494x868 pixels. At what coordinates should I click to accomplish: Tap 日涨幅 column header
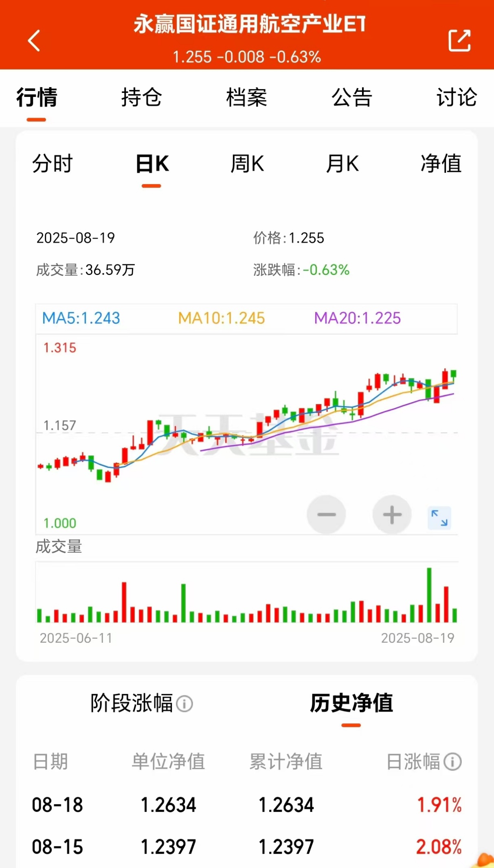[x=413, y=762]
